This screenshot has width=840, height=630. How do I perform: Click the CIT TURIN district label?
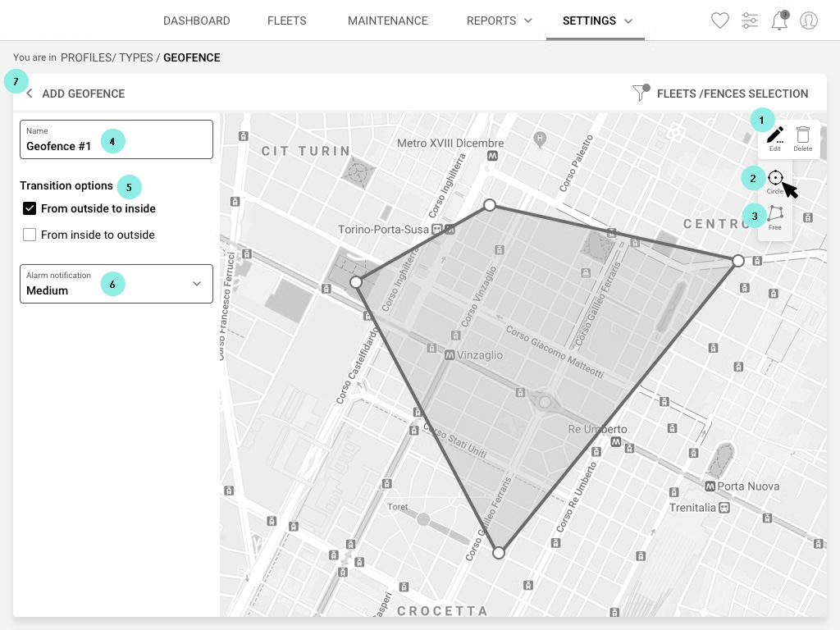coord(306,151)
